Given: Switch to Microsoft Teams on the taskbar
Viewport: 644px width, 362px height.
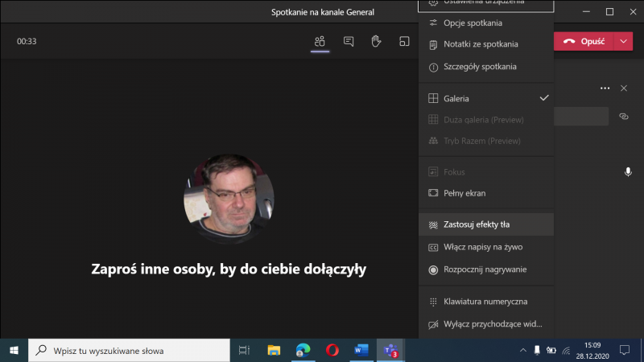Looking at the screenshot, I should (390, 351).
